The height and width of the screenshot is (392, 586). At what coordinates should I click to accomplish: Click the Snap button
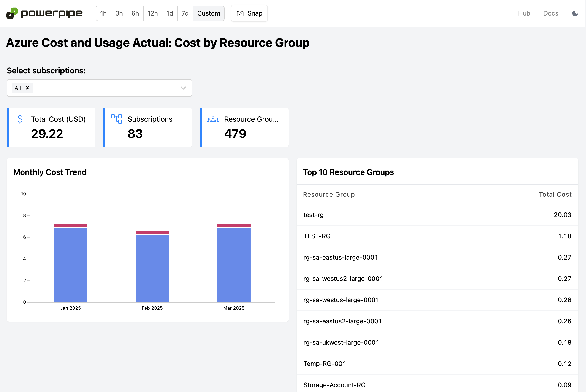pyautogui.click(x=249, y=13)
